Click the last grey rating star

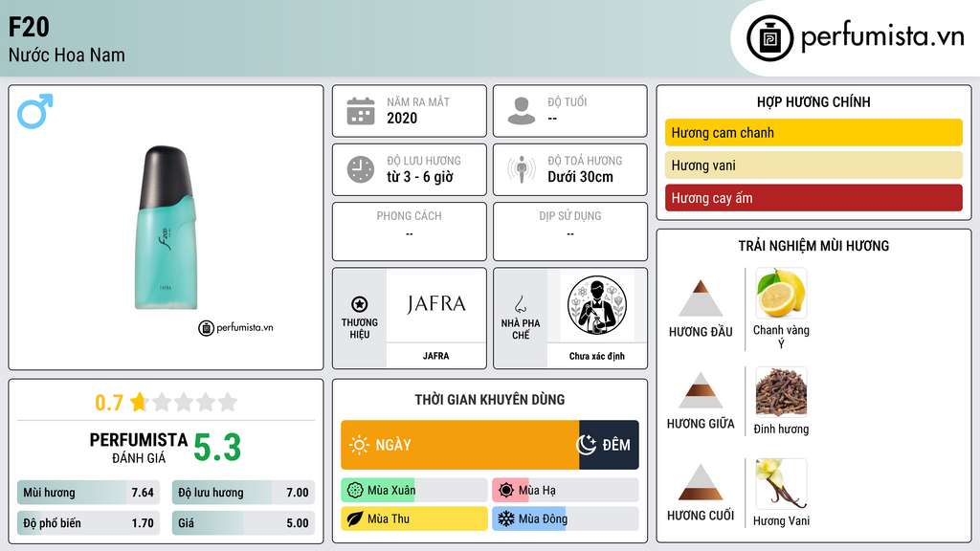coord(228,402)
